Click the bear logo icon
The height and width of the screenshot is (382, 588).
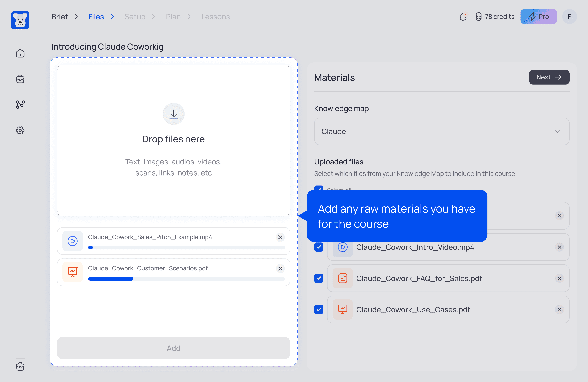20,20
